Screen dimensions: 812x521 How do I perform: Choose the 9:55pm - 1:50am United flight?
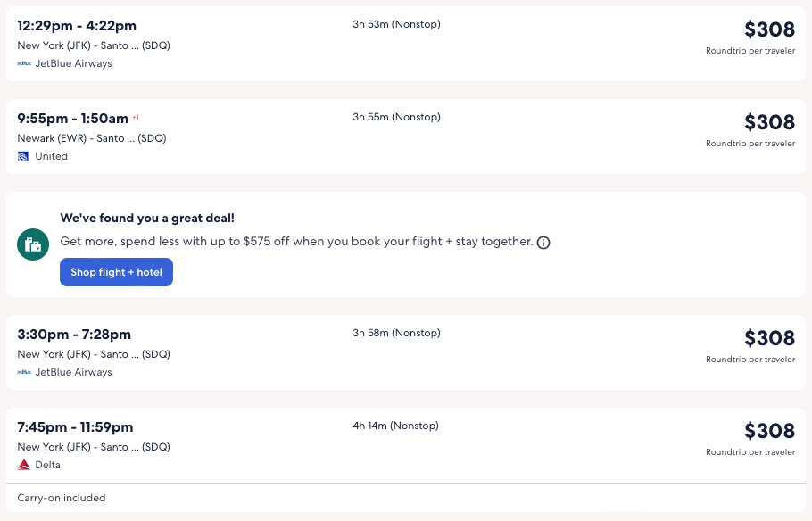(x=73, y=119)
